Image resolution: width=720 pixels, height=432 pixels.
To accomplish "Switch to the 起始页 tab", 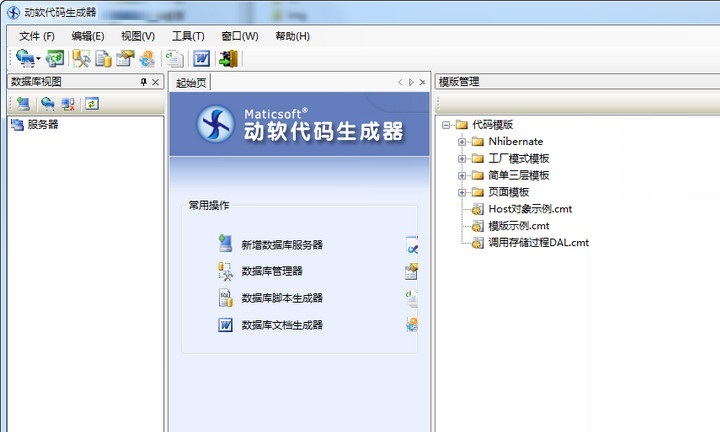I will pyautogui.click(x=191, y=83).
